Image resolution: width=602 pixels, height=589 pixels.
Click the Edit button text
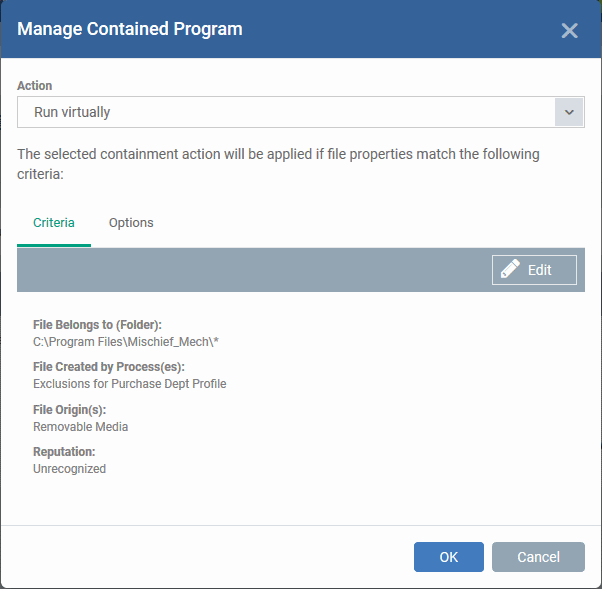click(x=539, y=270)
